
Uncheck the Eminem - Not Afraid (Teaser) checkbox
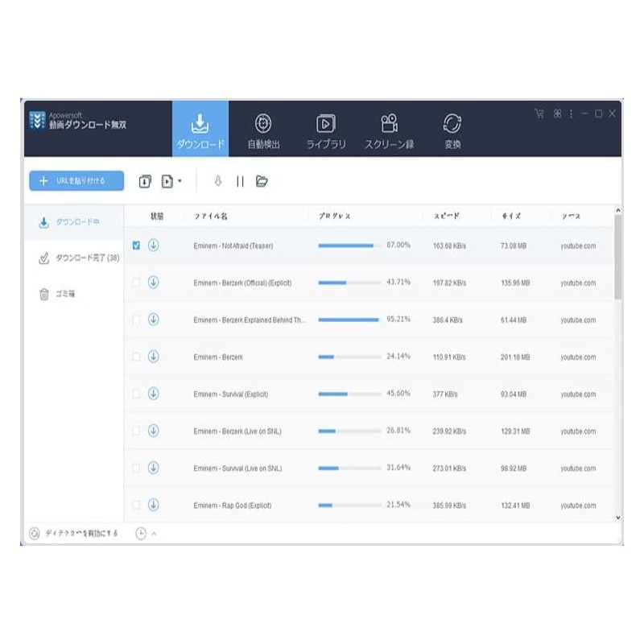pos(136,246)
